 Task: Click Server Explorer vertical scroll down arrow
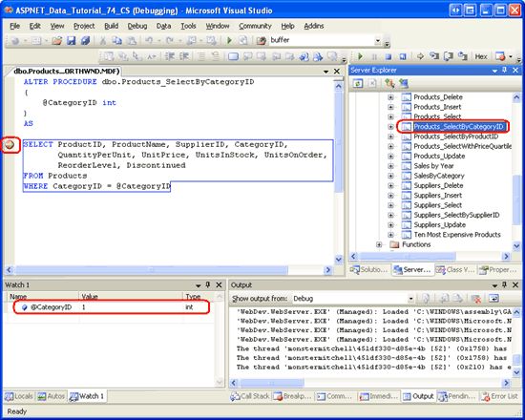[x=516, y=246]
